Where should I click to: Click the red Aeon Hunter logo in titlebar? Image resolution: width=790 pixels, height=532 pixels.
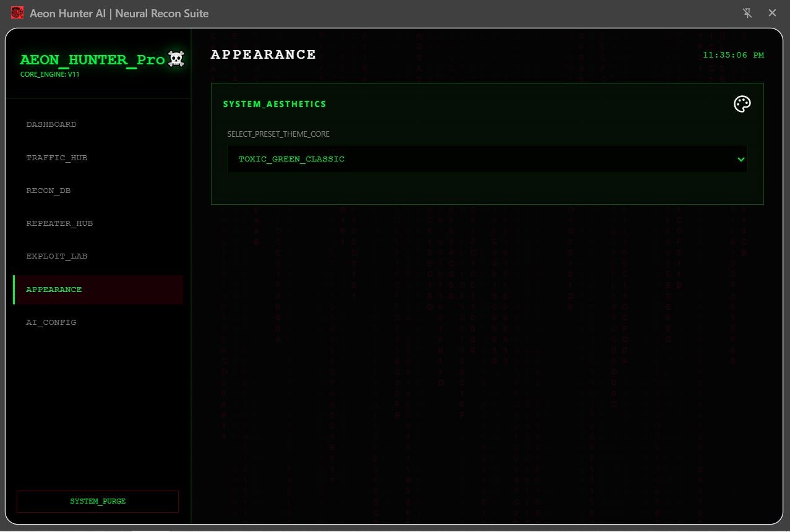[17, 12]
